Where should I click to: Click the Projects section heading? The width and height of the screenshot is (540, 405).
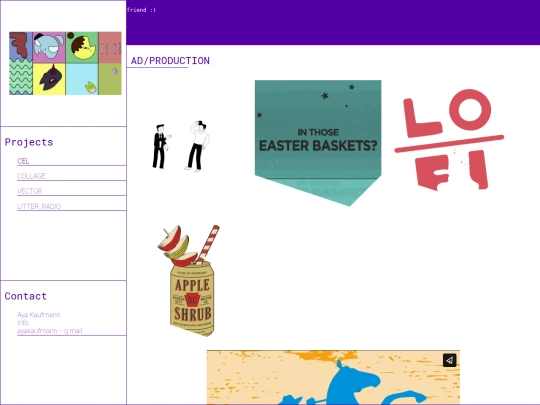(x=29, y=142)
